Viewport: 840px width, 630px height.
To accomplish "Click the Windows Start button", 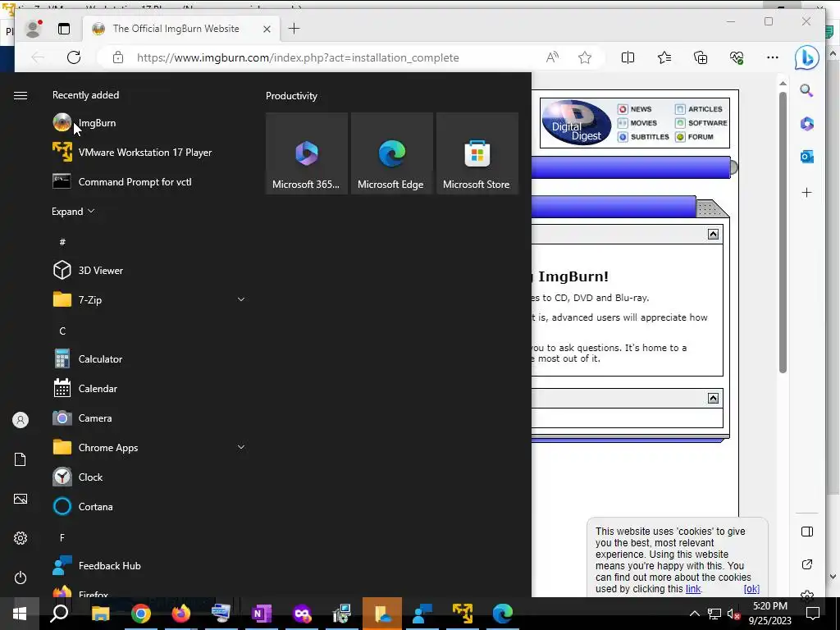I will [x=20, y=614].
